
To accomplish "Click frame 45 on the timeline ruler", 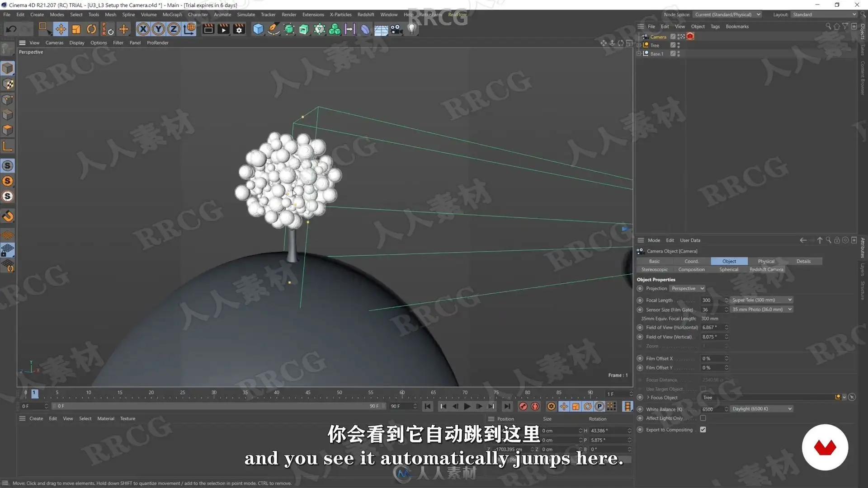I will 308,393.
